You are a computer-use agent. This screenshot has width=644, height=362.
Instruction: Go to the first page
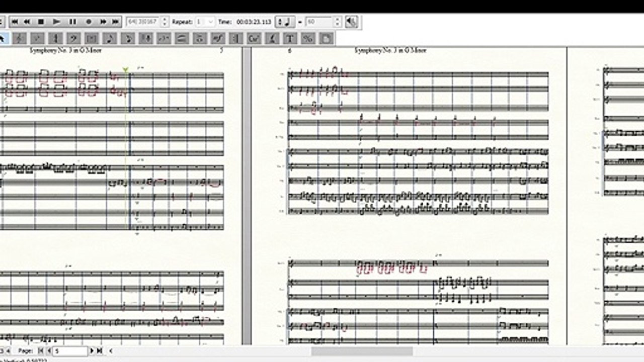click(x=41, y=350)
